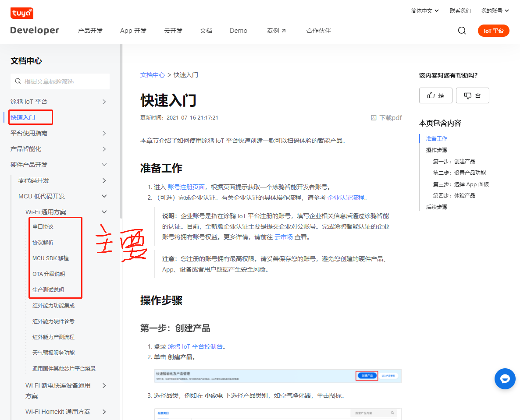
Task: Open the 合作伙伴 navigation item
Action: point(318,31)
